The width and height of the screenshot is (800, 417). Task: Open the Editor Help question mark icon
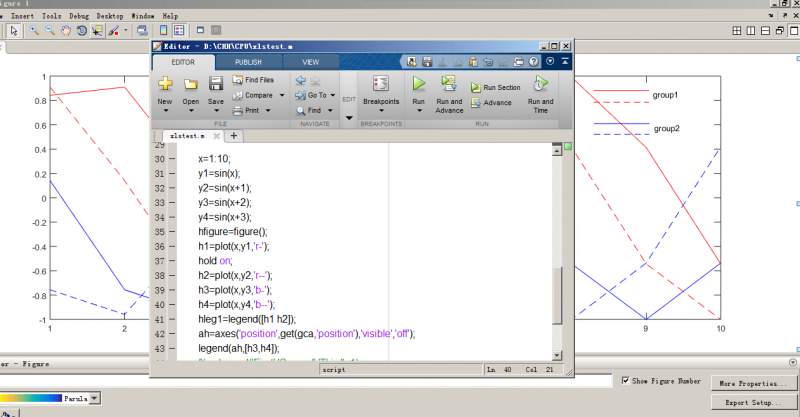pos(533,62)
